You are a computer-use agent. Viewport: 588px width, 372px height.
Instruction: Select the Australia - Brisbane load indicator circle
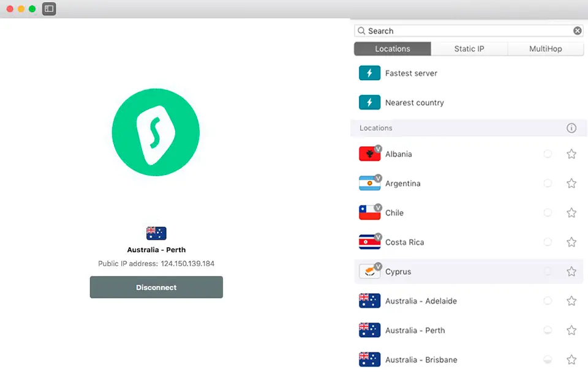click(548, 360)
